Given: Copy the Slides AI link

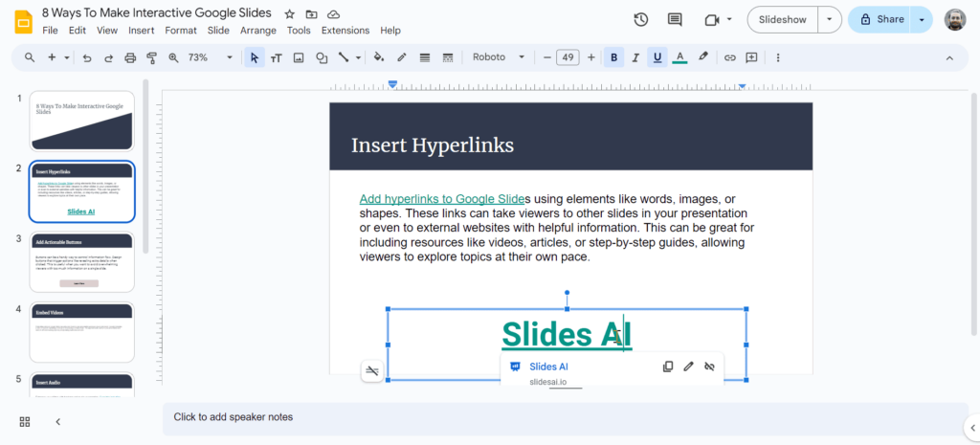Looking at the screenshot, I should point(668,367).
